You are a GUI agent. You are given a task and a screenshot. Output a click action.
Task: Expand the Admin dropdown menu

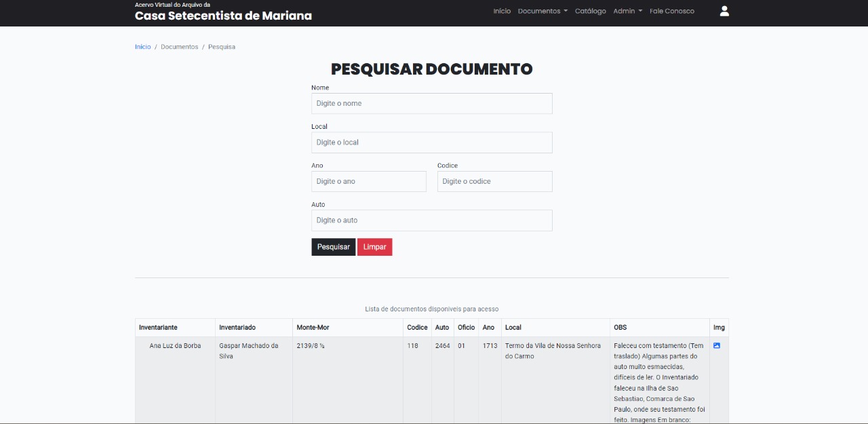[x=627, y=11]
